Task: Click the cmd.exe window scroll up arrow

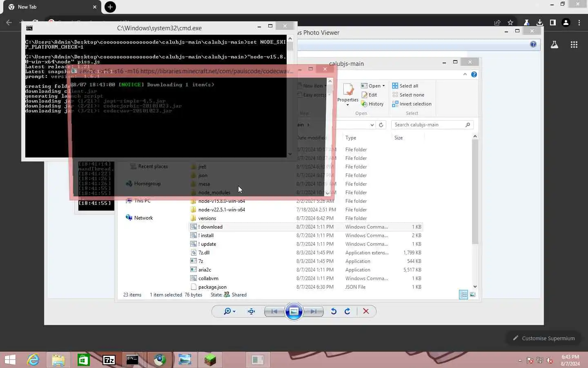Action: click(x=290, y=38)
